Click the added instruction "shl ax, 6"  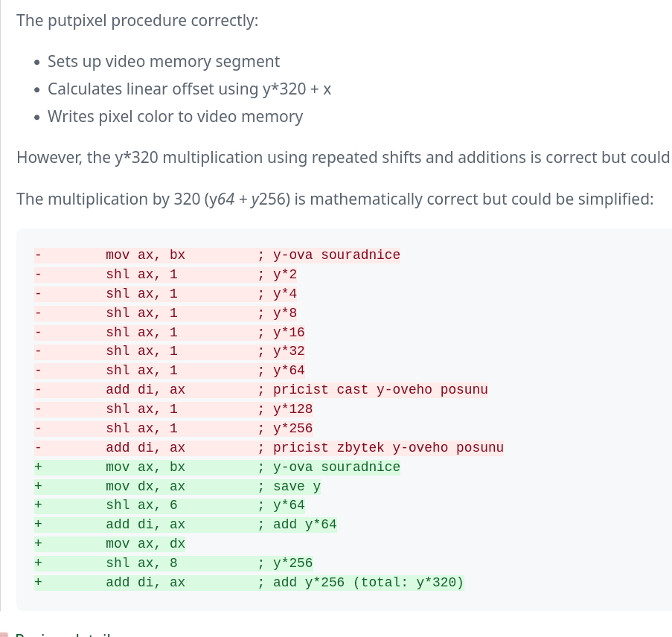[141, 505]
